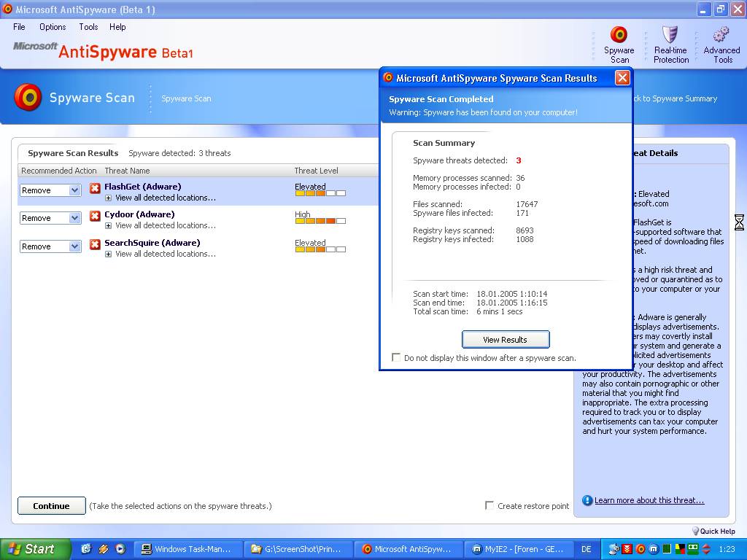The width and height of the screenshot is (747, 560).
Task: Select the FlashGet (Adware) threat name
Action: (x=143, y=187)
